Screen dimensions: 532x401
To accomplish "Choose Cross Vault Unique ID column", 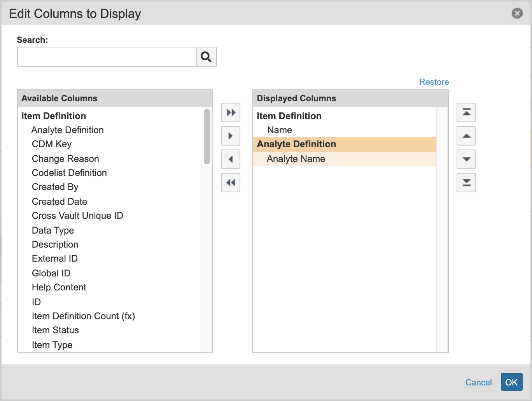I will 77,216.
